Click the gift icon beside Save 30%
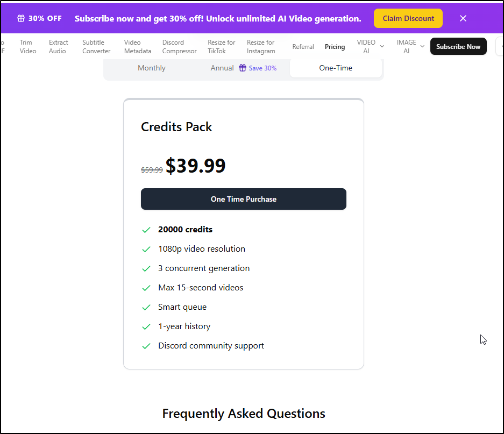The image size is (504, 434). tap(243, 68)
